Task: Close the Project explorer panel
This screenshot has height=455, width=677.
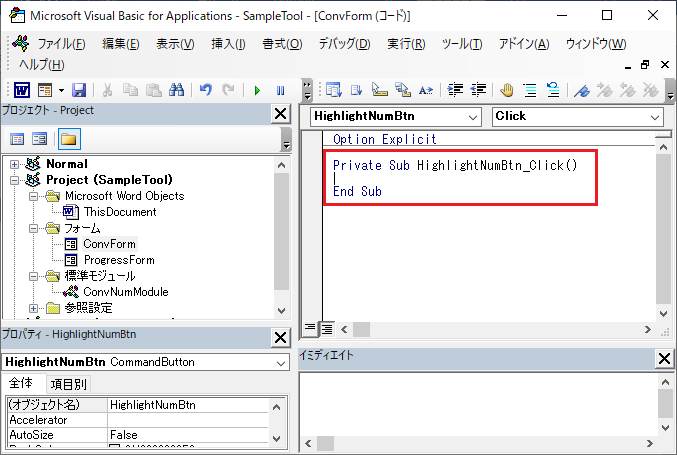Action: (x=280, y=114)
